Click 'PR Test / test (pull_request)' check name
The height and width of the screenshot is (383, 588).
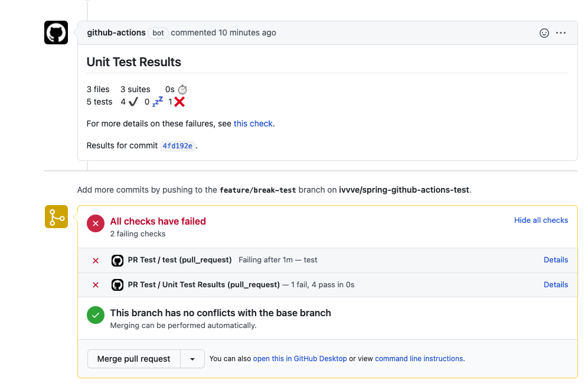pos(179,260)
